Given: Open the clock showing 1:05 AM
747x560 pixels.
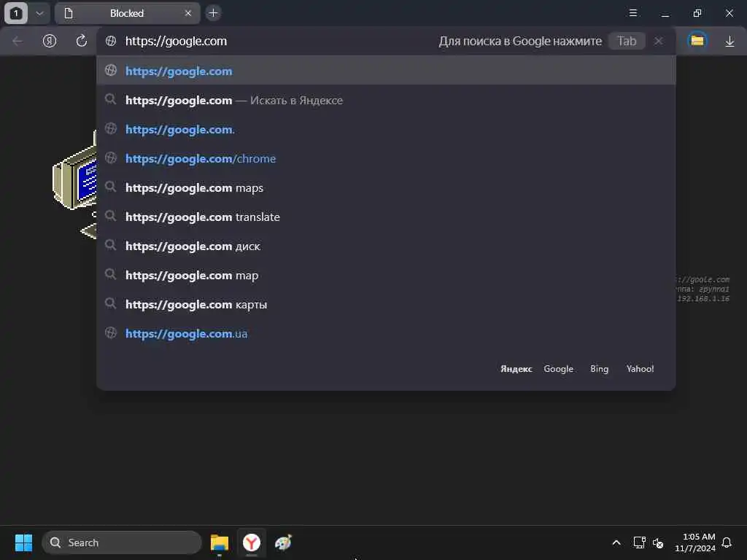Looking at the screenshot, I should coord(695,542).
